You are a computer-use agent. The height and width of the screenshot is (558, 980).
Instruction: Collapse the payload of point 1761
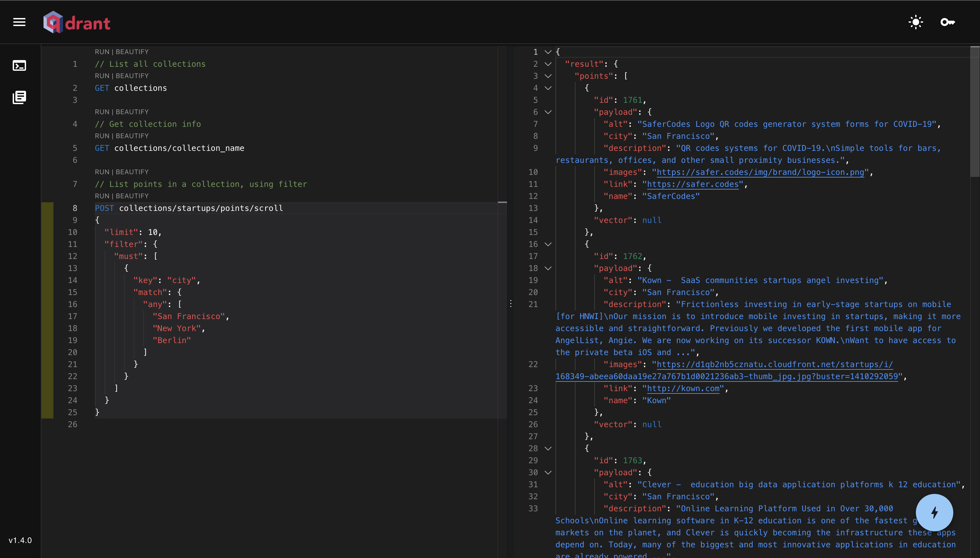pos(548,112)
